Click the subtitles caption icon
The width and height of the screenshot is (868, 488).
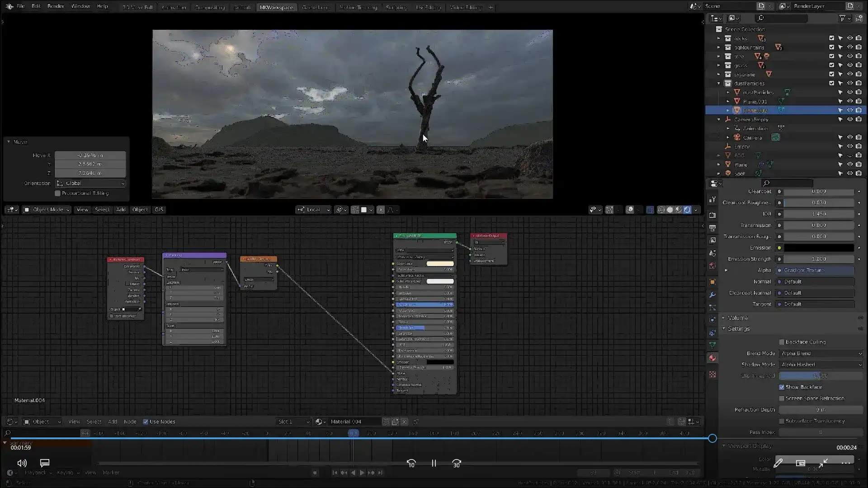(44, 463)
